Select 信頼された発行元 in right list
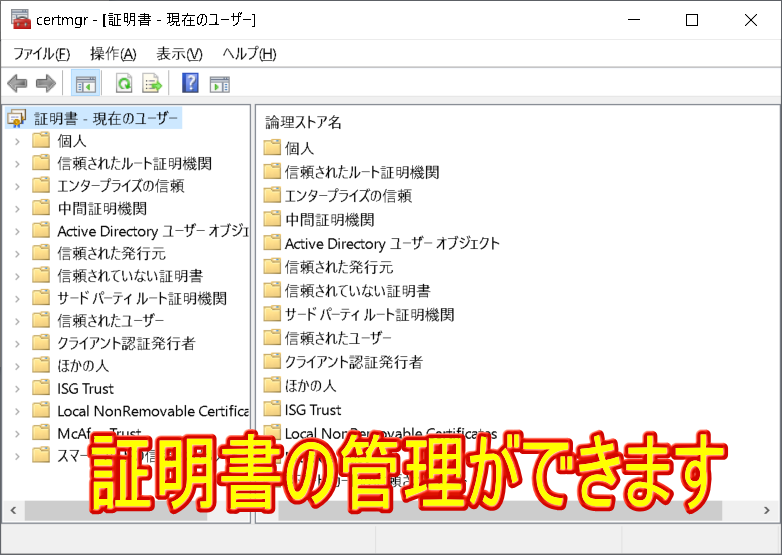782x555 pixels. [339, 267]
